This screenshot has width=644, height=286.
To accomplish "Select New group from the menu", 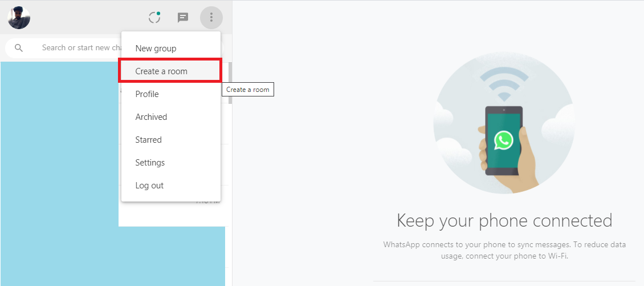I will [x=156, y=49].
